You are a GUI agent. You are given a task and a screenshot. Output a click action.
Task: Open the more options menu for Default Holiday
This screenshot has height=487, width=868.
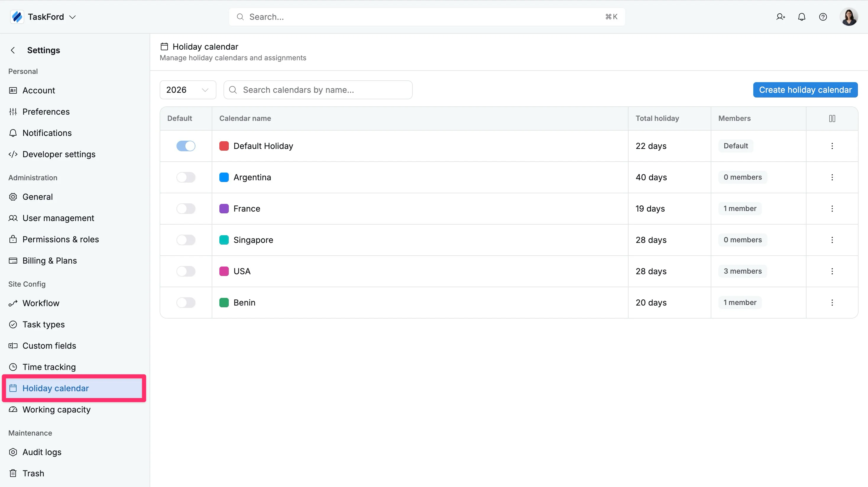tap(832, 146)
